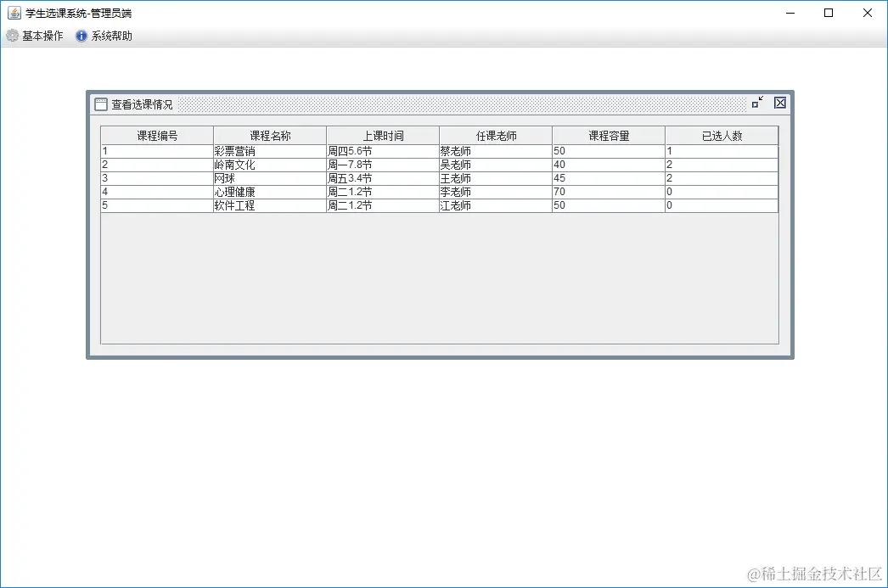Click enrolled count 2 in 岭南文化 row
The height and width of the screenshot is (588, 888).
coord(722,165)
